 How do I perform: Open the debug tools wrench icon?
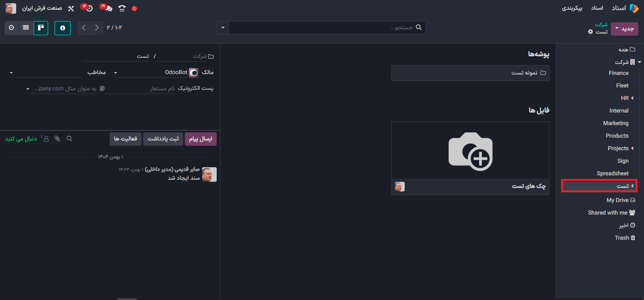[x=71, y=9]
